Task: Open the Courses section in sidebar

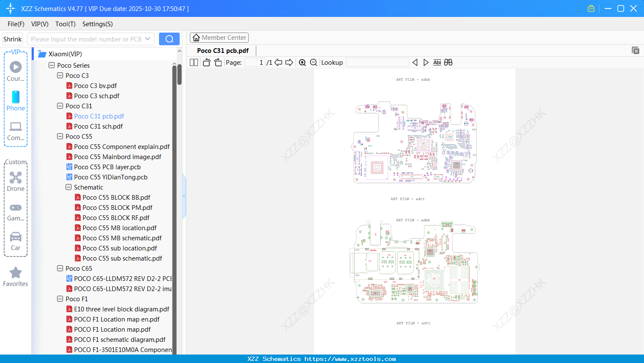Action: 16,71
